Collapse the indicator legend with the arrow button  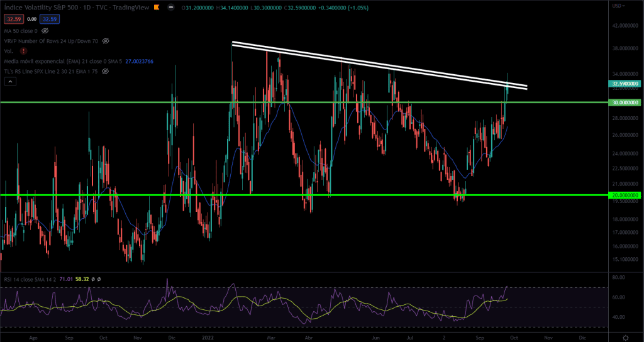tap(10, 82)
